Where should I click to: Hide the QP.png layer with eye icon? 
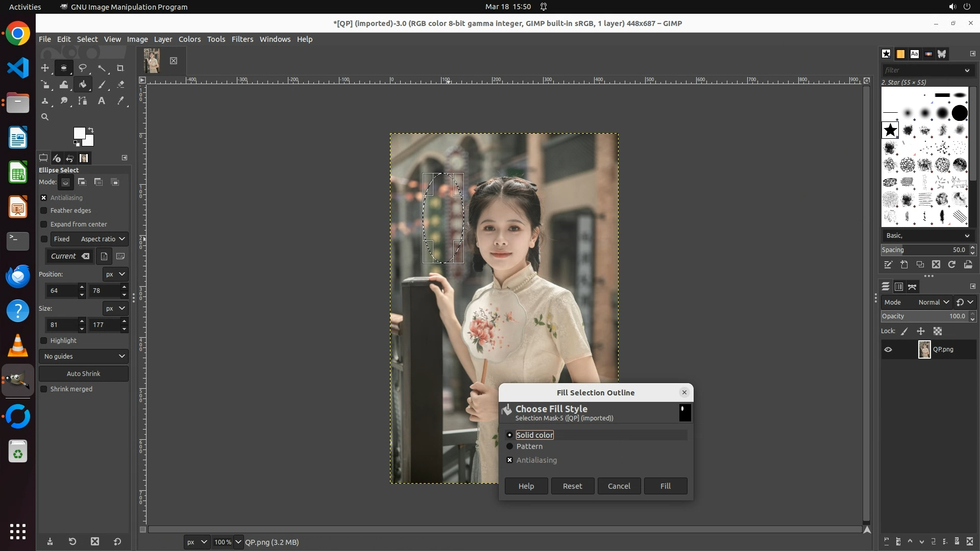click(888, 349)
